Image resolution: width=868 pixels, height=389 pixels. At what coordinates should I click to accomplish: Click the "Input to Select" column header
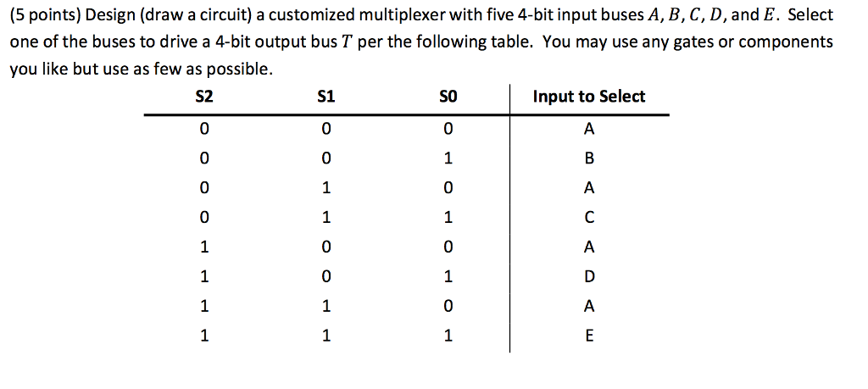click(588, 97)
